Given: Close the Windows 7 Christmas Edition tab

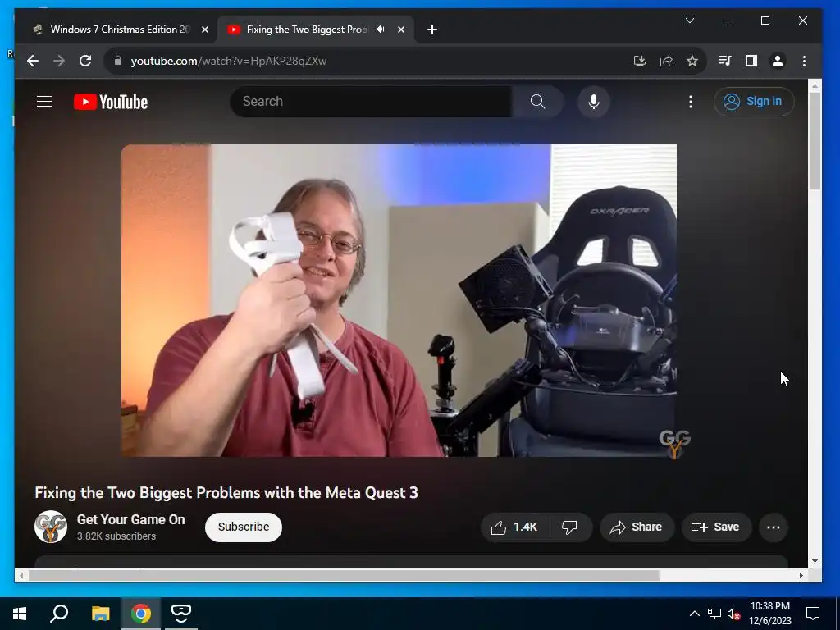Looking at the screenshot, I should click(204, 30).
